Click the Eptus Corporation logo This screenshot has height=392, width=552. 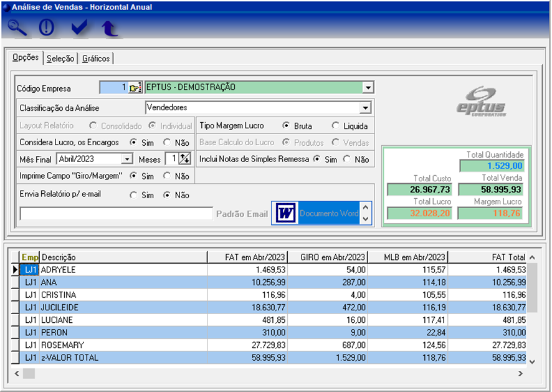point(480,100)
